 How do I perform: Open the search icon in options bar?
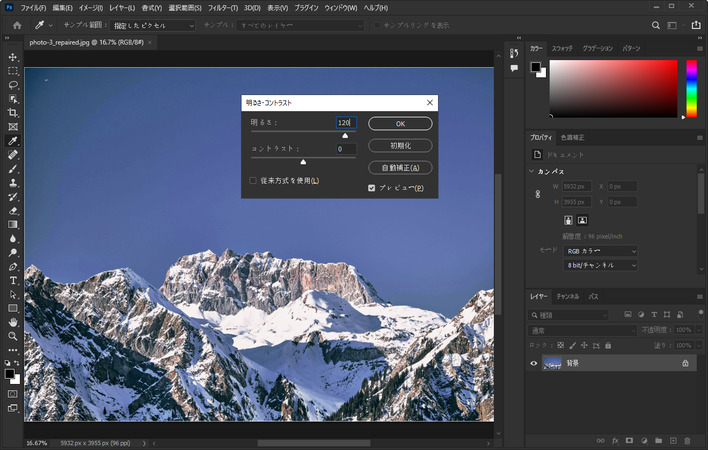[x=656, y=25]
